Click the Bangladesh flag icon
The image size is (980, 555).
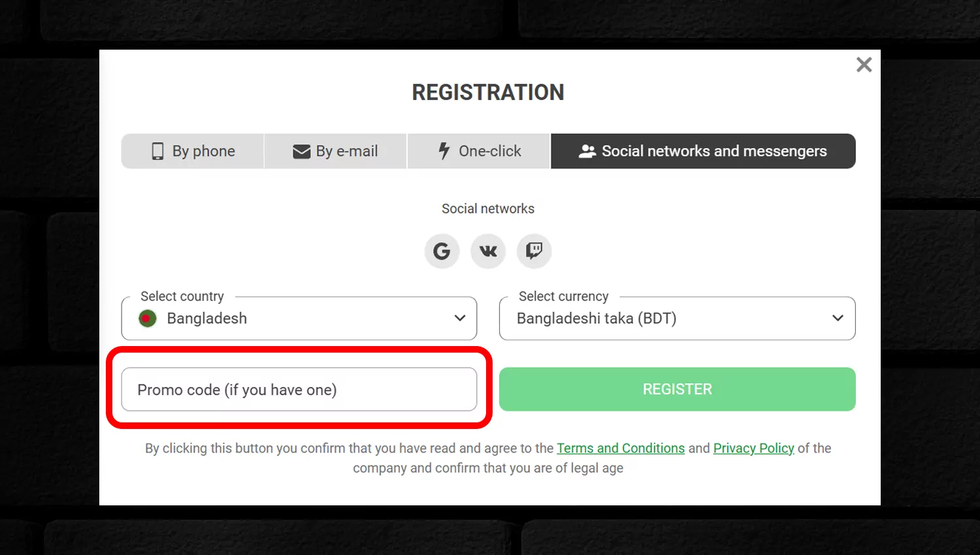click(x=148, y=318)
